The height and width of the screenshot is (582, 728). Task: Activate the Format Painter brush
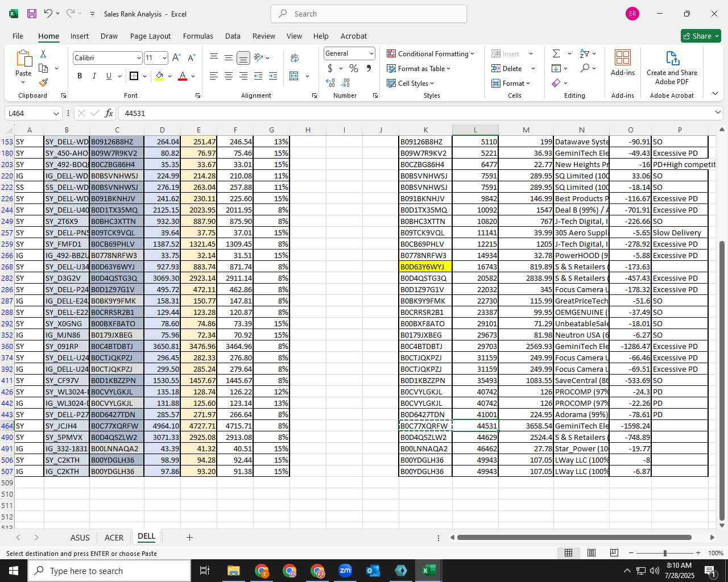tap(43, 82)
